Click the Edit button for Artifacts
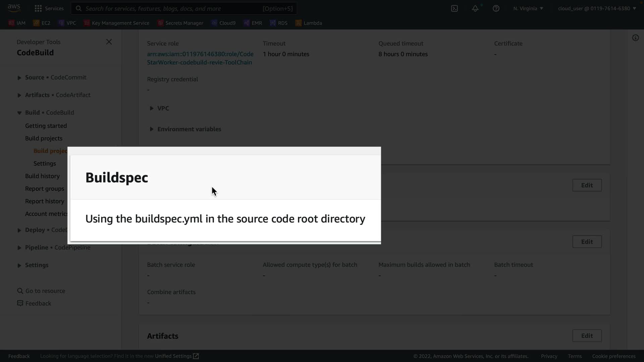 click(587, 336)
